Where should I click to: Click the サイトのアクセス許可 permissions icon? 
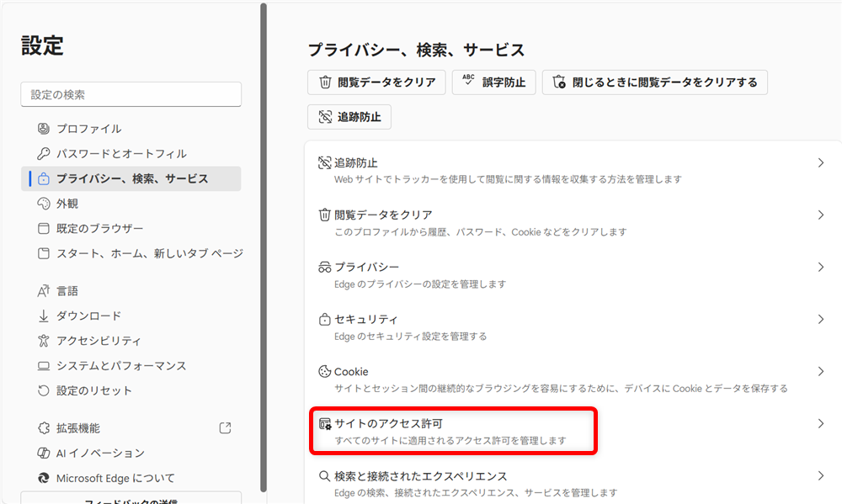click(327, 424)
